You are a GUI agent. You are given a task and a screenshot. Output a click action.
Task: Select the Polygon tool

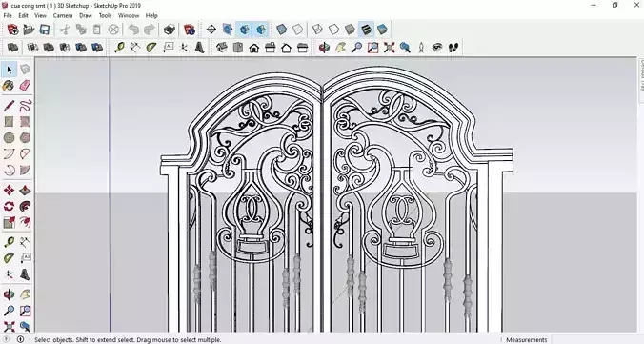click(25, 137)
